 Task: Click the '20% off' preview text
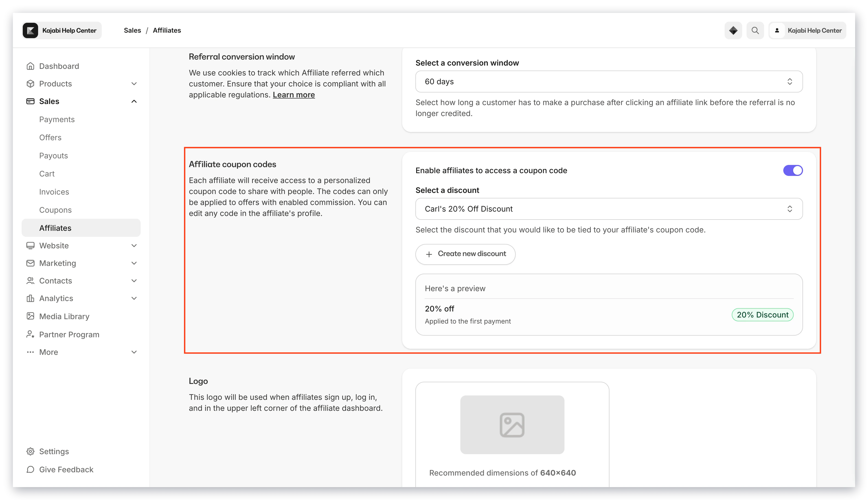point(439,308)
